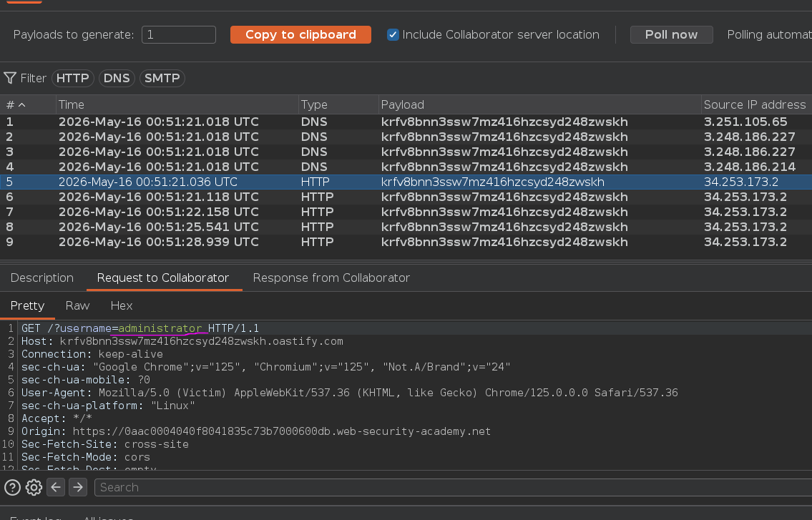Click the User-Agent header line

coord(350,393)
